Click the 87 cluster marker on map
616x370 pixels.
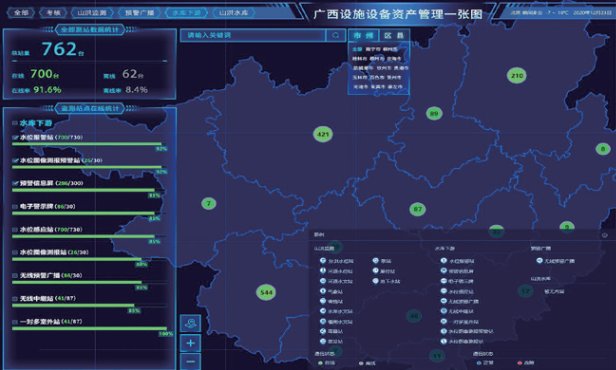tap(418, 209)
